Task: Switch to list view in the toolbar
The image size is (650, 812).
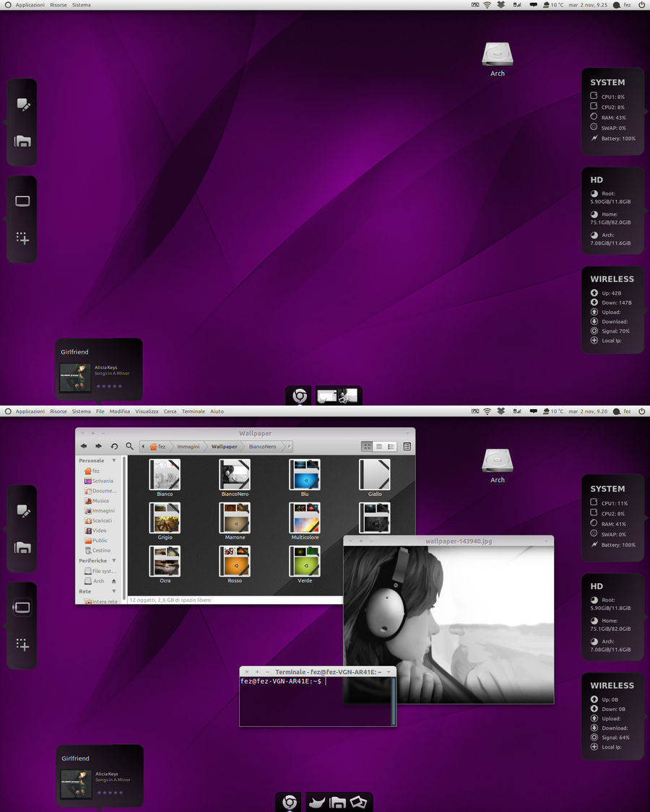Action: point(378,445)
